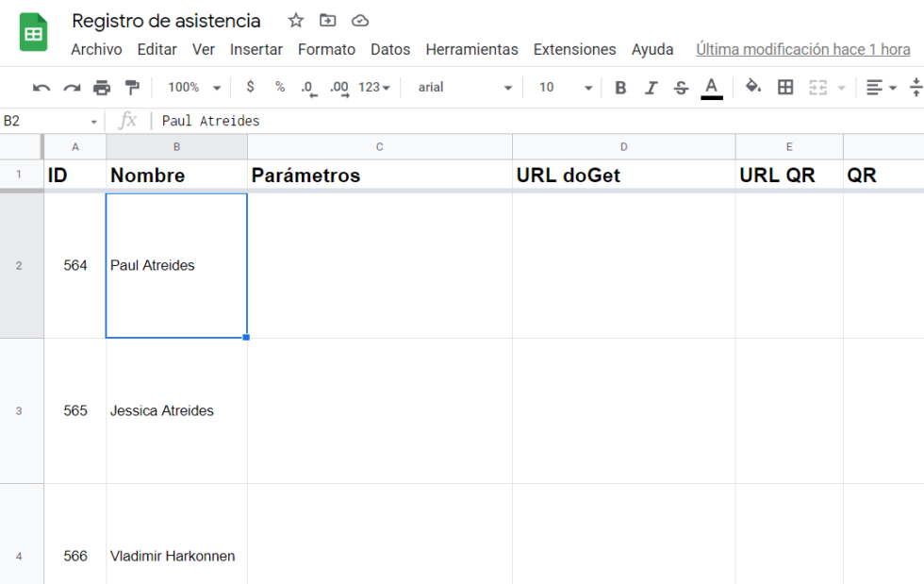The height and width of the screenshot is (584, 924).
Task: Open the zoom level dropdown at 100%
Action: coord(191,87)
